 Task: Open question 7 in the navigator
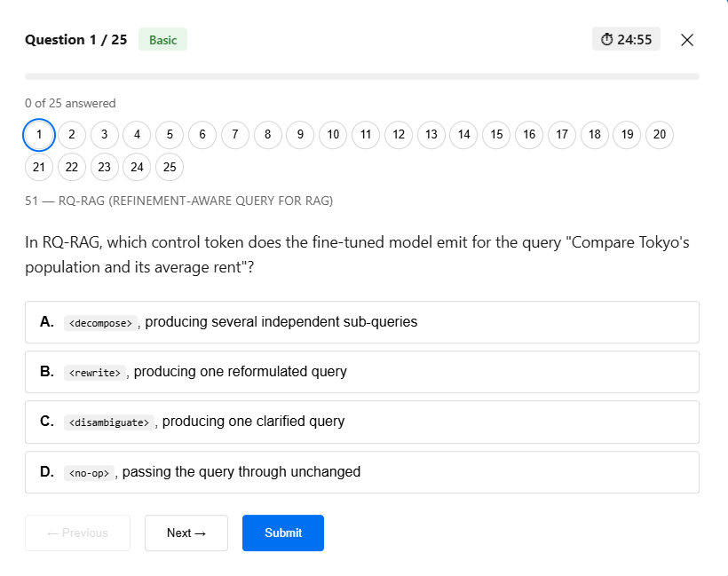(235, 135)
